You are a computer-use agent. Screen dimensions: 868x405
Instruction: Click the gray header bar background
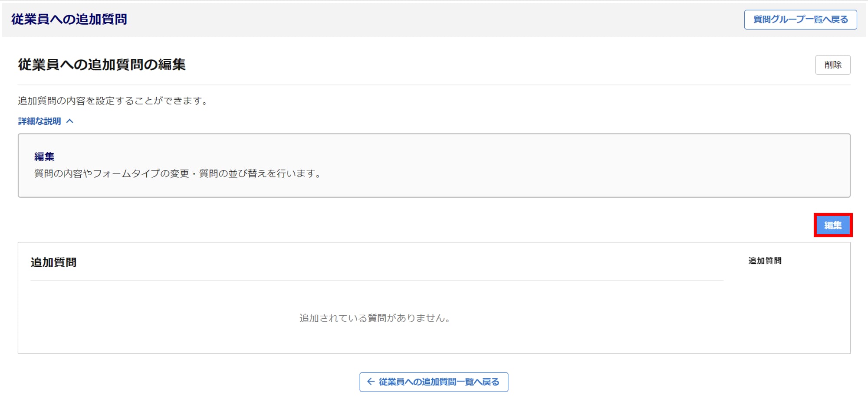pos(434,20)
